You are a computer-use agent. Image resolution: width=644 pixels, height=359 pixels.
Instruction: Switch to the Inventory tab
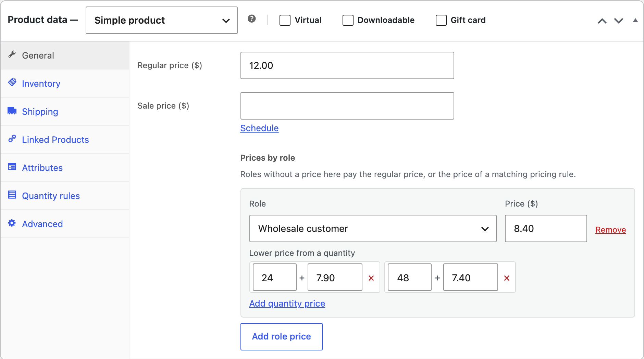tap(65, 84)
